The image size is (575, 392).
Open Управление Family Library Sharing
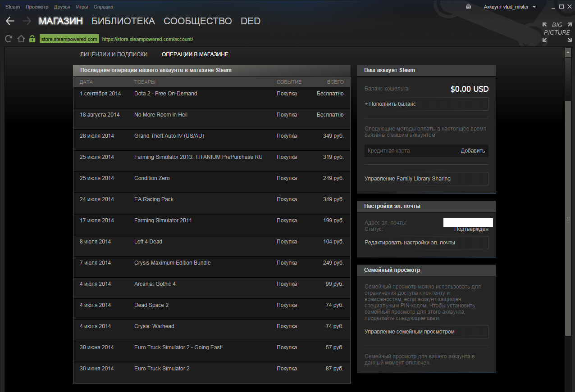[426, 179]
